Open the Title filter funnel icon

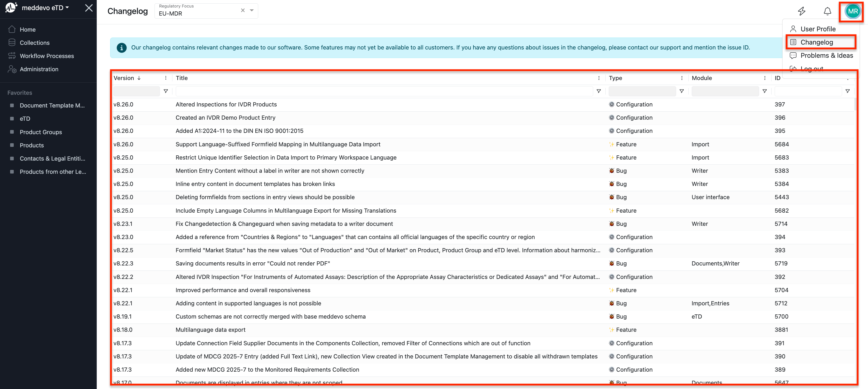pyautogui.click(x=599, y=91)
